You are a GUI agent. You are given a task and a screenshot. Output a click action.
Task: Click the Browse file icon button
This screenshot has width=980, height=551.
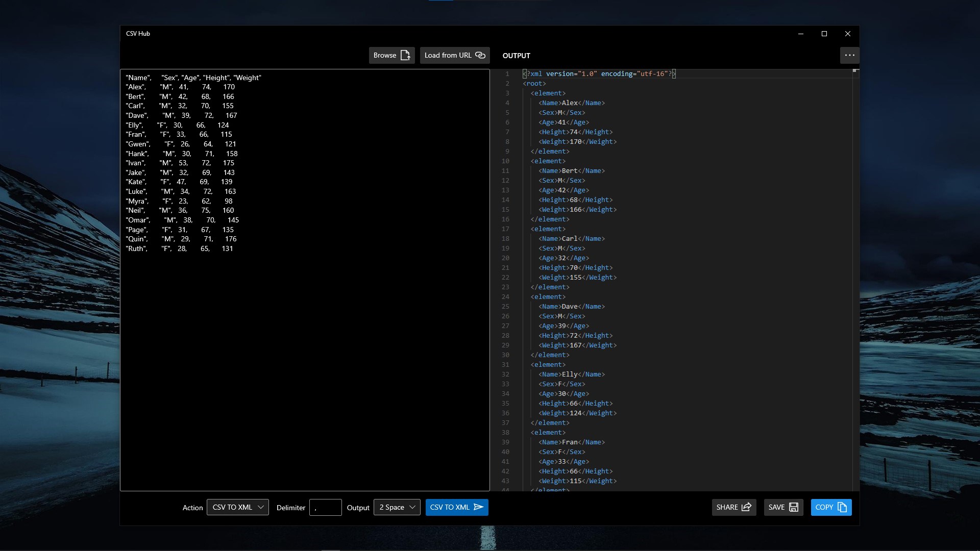click(391, 55)
